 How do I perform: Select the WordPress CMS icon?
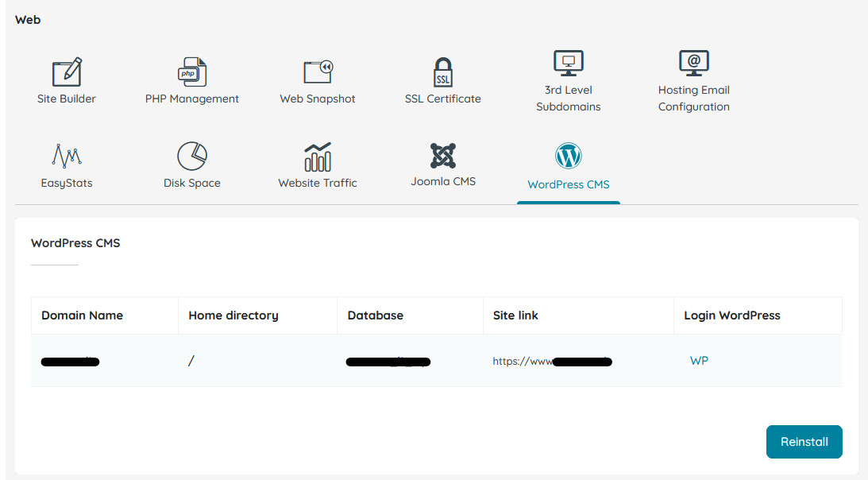pos(568,157)
